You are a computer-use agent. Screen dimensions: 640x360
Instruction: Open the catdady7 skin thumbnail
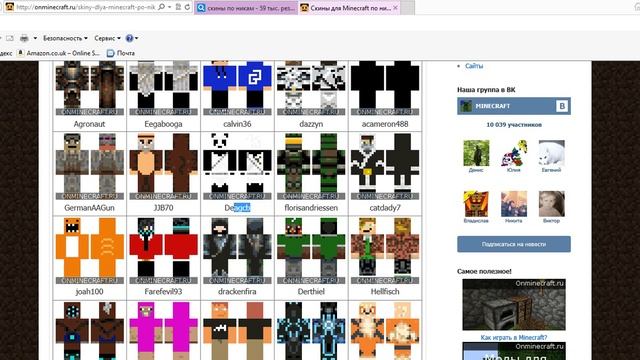pyautogui.click(x=385, y=166)
